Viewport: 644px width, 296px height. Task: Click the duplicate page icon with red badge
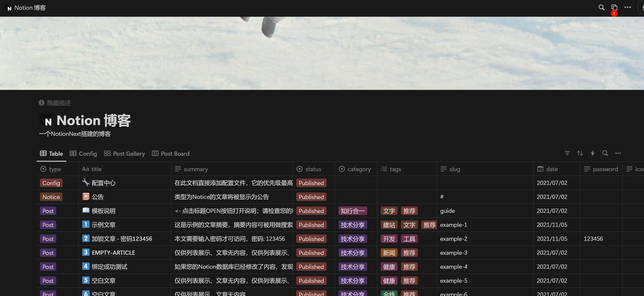614,8
